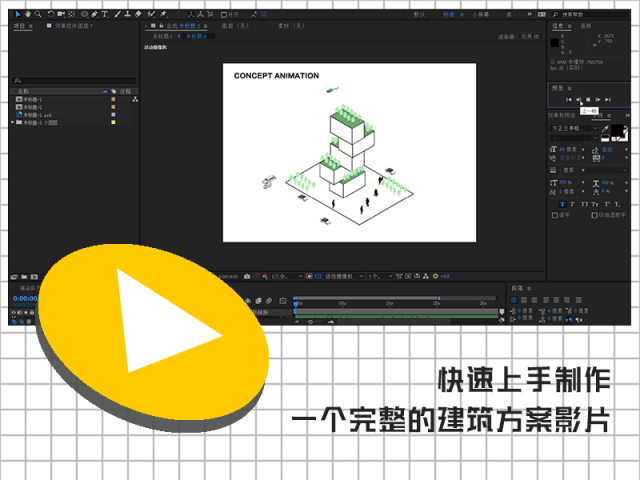Click the big yellow play button
This screenshot has height=480, width=640.
tap(153, 333)
